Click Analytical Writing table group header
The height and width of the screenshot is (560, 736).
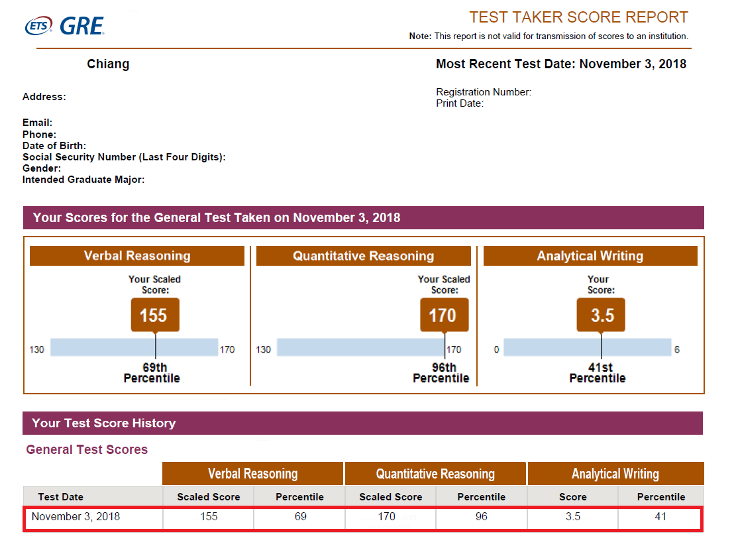point(615,474)
